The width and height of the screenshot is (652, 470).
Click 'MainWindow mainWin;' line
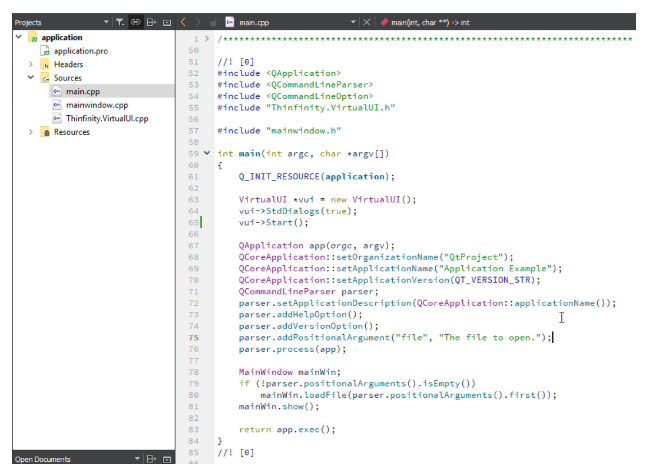(x=289, y=372)
